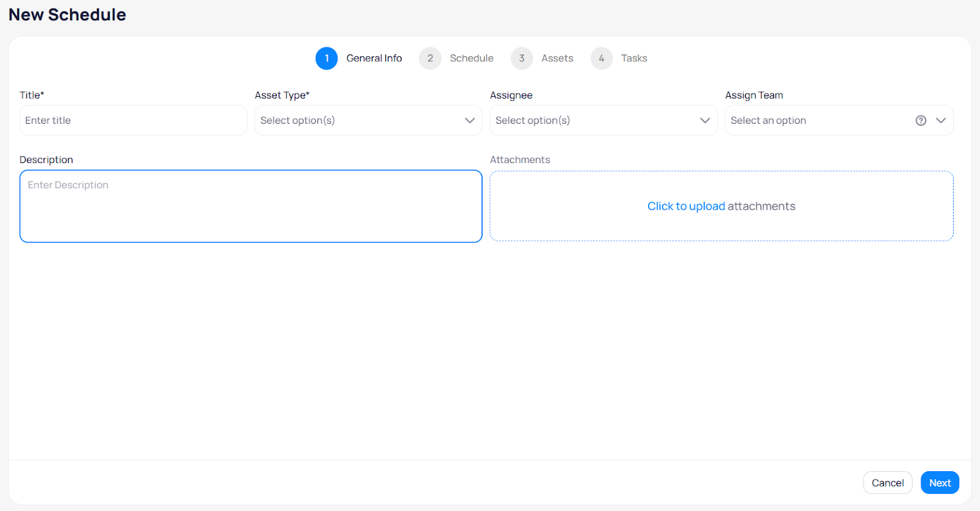The height and width of the screenshot is (511, 980).
Task: Go to the Schedule step label
Action: pyautogui.click(x=471, y=58)
